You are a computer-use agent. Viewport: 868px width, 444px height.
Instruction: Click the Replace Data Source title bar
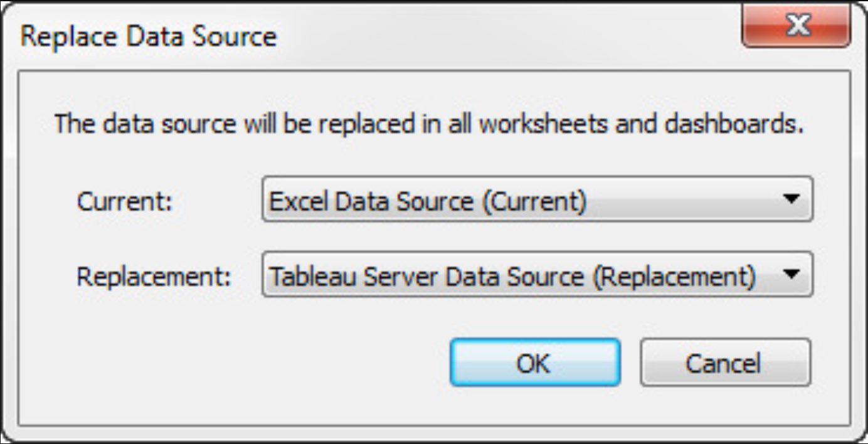439,36
